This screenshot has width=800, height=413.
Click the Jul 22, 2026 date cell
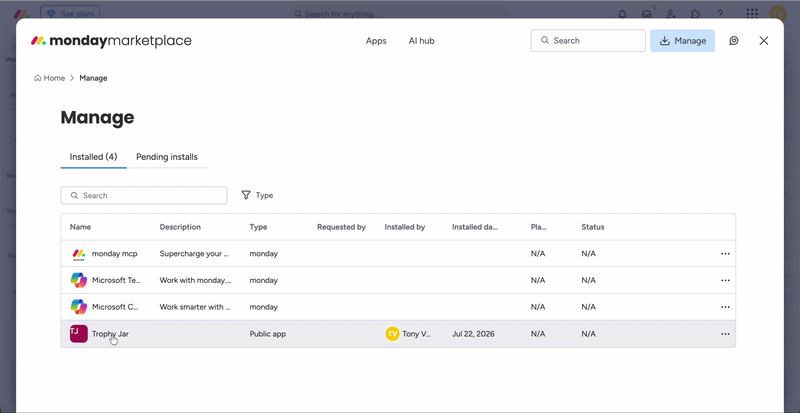pyautogui.click(x=473, y=334)
